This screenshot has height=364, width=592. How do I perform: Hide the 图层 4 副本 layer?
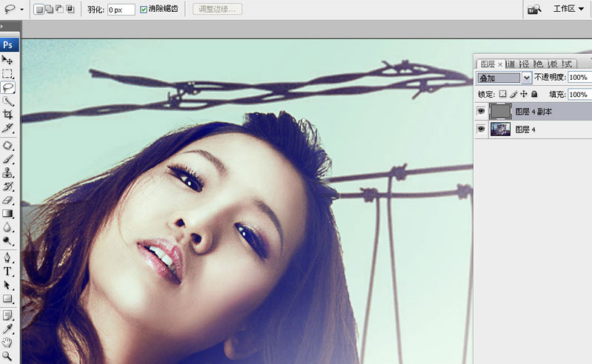481,112
